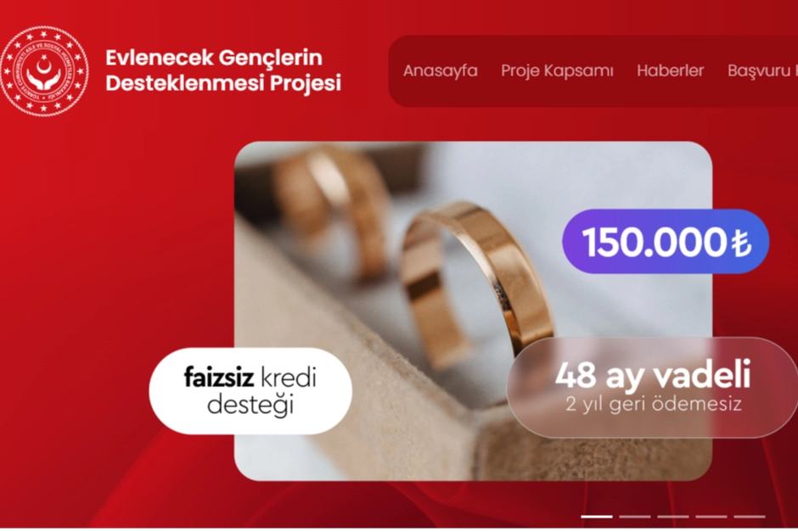Select Haberler in the navigation bar

671,70
